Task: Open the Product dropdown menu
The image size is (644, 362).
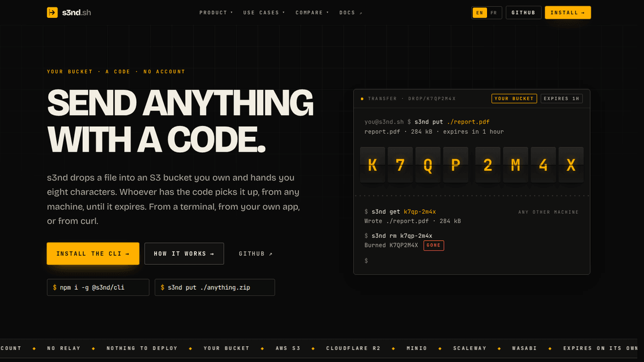Action: 216,13
